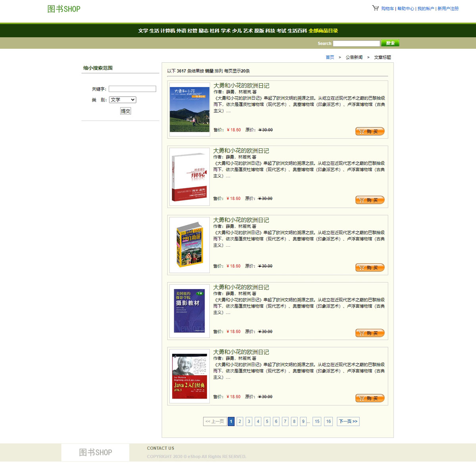Click the 下一页 next page button
The image size is (476, 472).
tap(348, 422)
